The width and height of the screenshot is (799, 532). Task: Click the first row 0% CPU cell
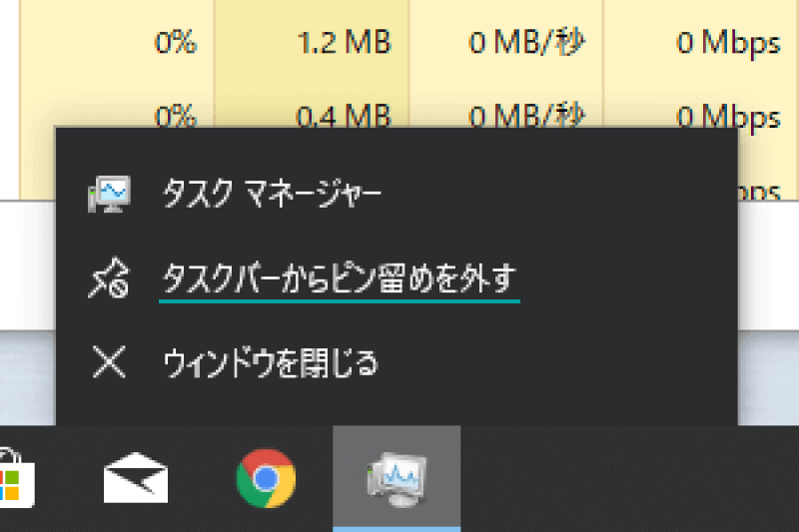click(117, 42)
